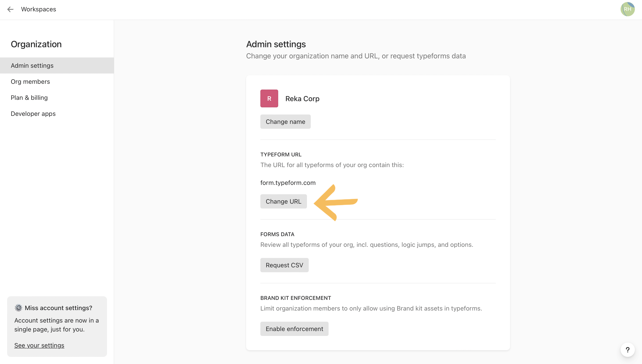The height and width of the screenshot is (364, 642).
Task: Click the gear icon beside Miss account settings
Action: (19, 308)
